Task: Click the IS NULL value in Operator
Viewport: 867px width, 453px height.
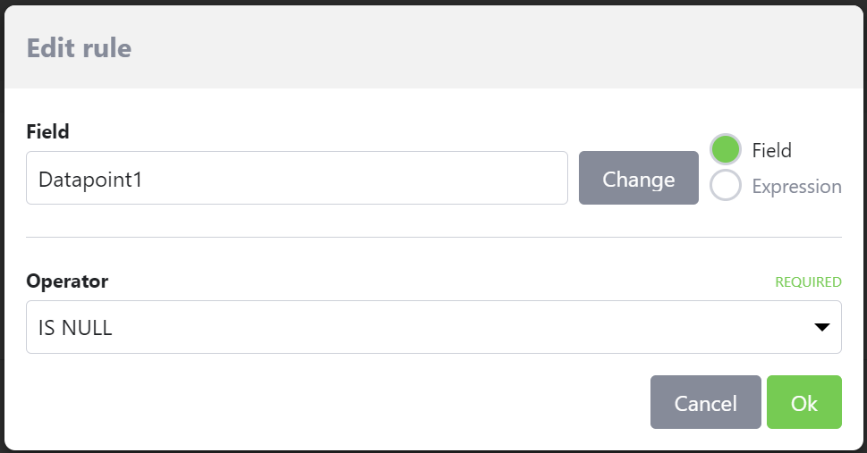Action: [x=75, y=327]
